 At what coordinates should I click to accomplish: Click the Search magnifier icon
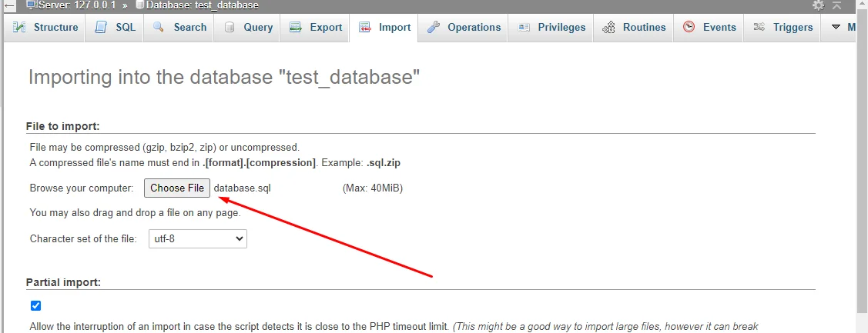pyautogui.click(x=159, y=28)
